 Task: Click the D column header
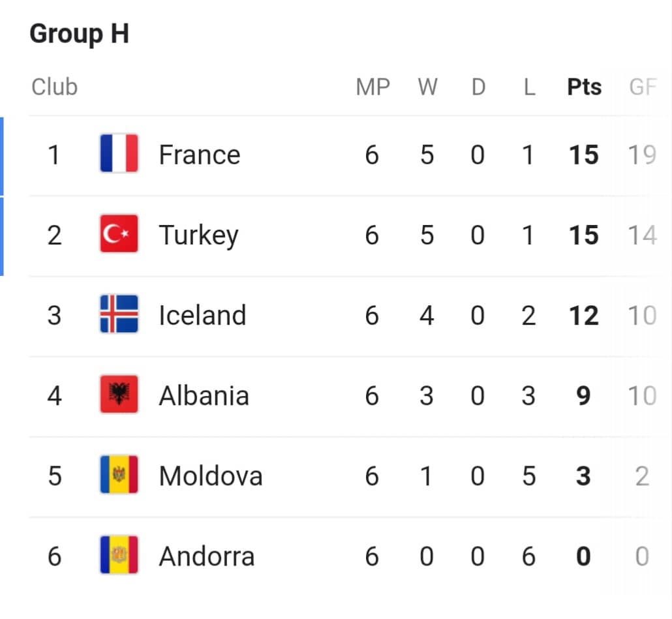click(479, 87)
